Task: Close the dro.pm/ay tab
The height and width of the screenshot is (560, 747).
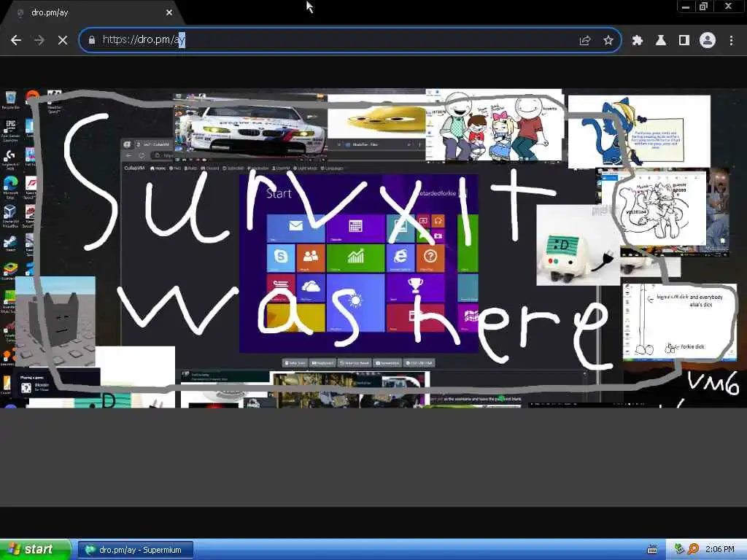Action: pyautogui.click(x=169, y=13)
